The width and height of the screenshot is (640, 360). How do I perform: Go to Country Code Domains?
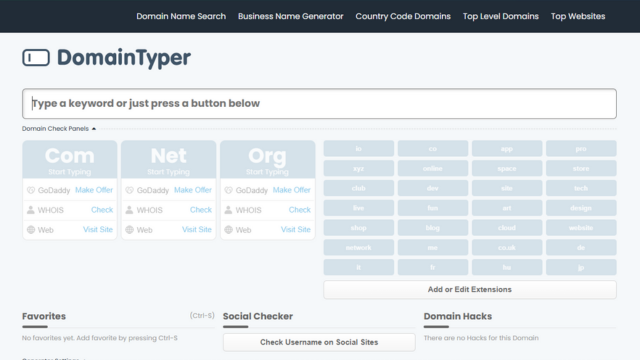[403, 16]
